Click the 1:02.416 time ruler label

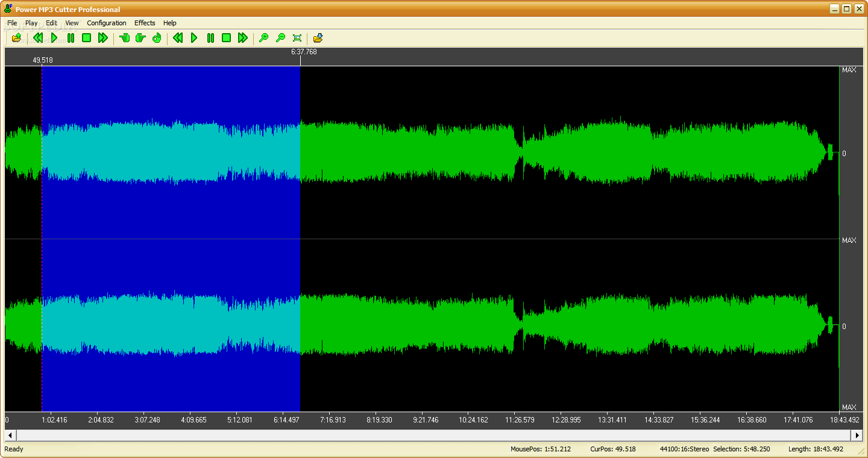pos(54,420)
